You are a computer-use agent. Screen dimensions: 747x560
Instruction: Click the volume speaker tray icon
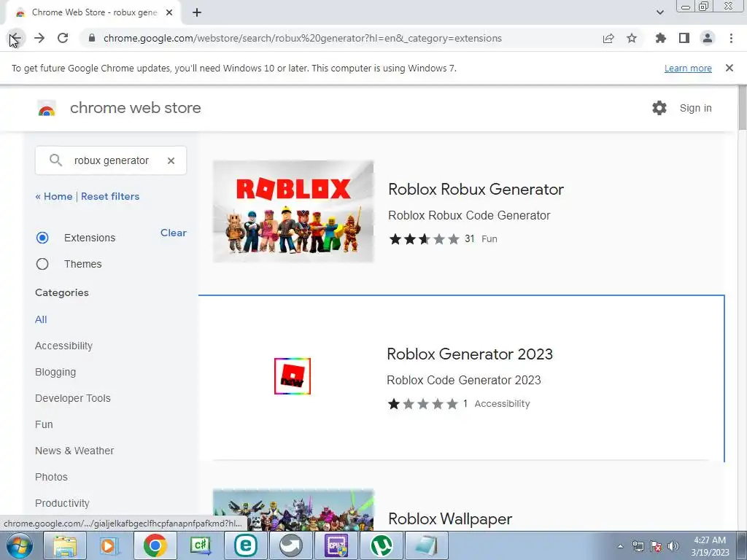click(x=673, y=546)
